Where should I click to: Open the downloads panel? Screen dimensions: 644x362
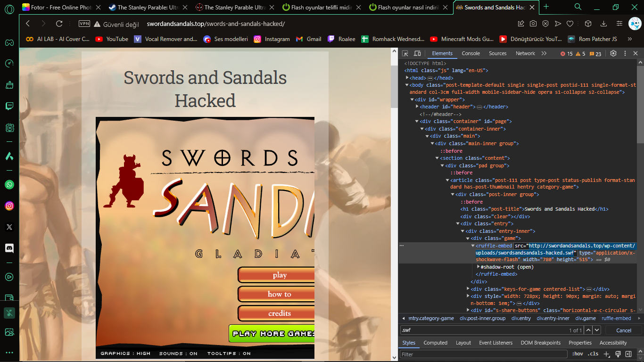coord(603,24)
